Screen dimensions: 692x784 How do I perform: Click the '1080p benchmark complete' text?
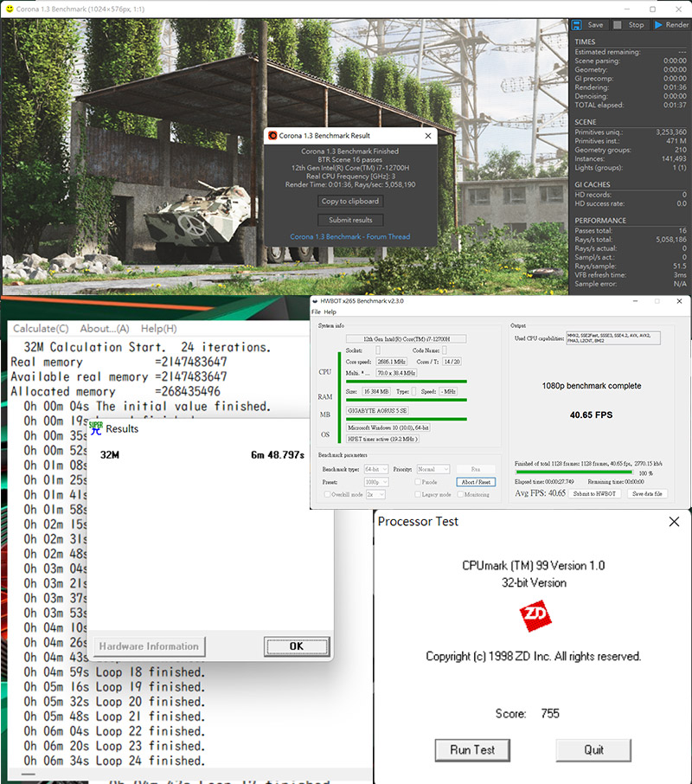[x=592, y=386]
